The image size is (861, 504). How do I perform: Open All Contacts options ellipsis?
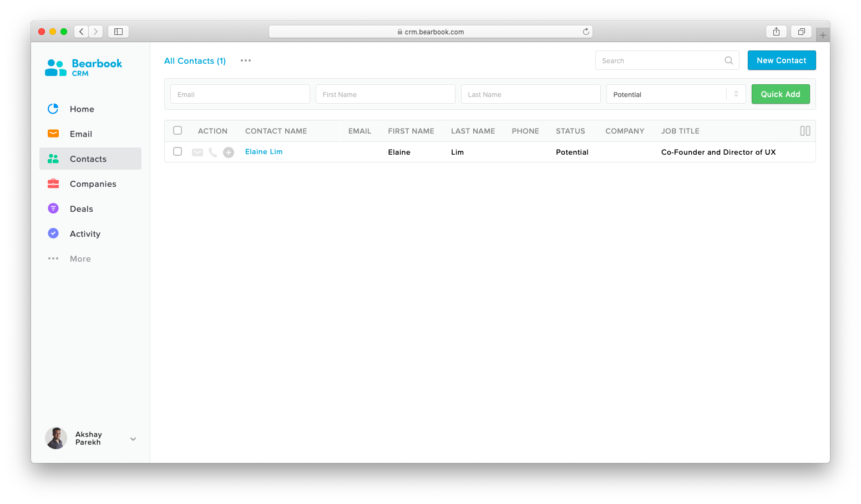[246, 60]
